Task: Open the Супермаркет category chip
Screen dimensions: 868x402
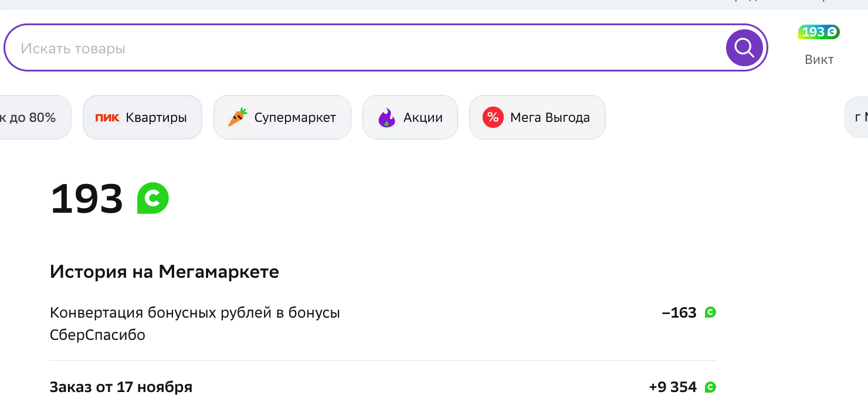Action: pos(282,117)
